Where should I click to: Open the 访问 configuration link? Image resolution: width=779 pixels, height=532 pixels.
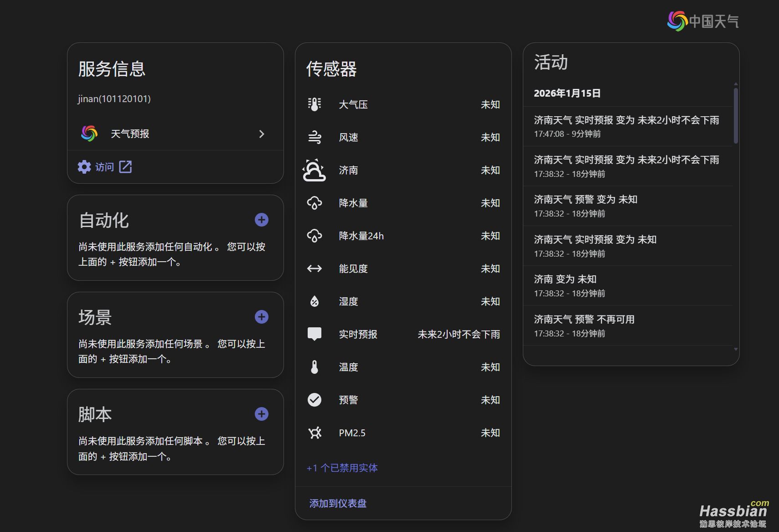[x=104, y=167]
